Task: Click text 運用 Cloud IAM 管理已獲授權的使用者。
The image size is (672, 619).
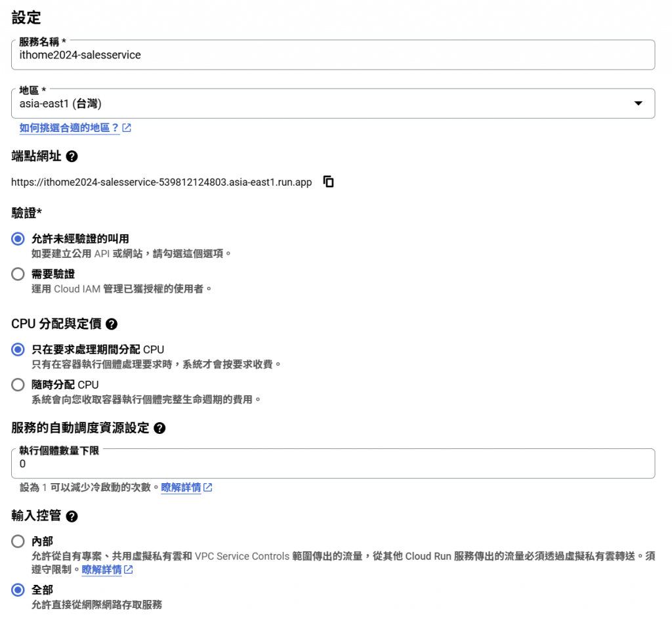Action: 121,289
